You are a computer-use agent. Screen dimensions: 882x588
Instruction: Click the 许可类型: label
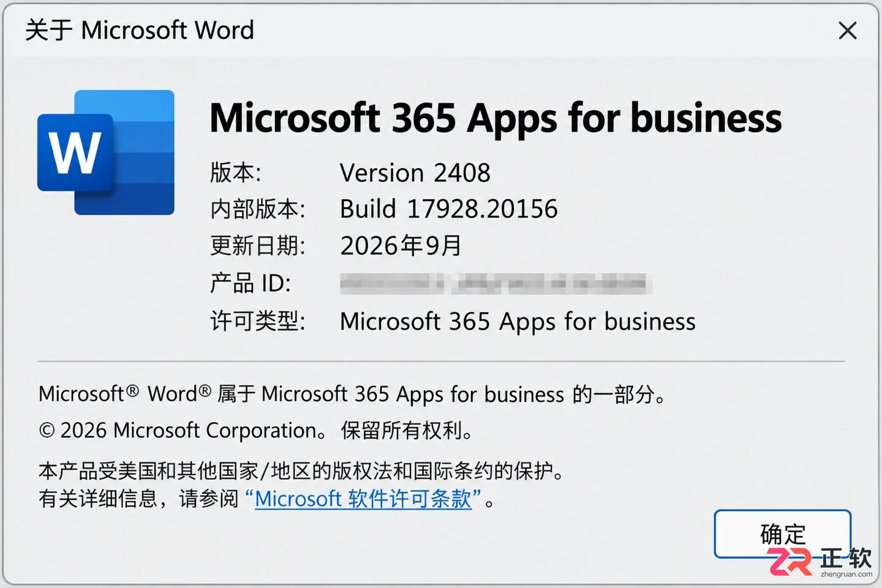tap(258, 321)
